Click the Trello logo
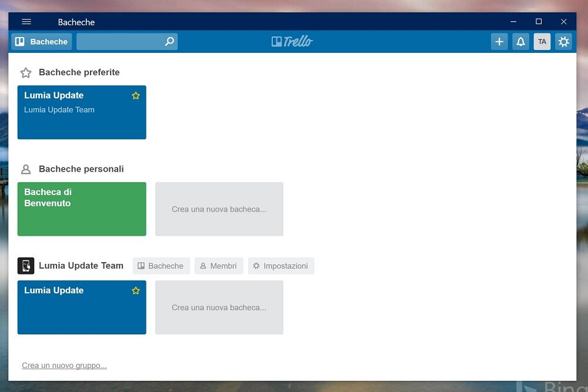The image size is (588, 392). [292, 41]
